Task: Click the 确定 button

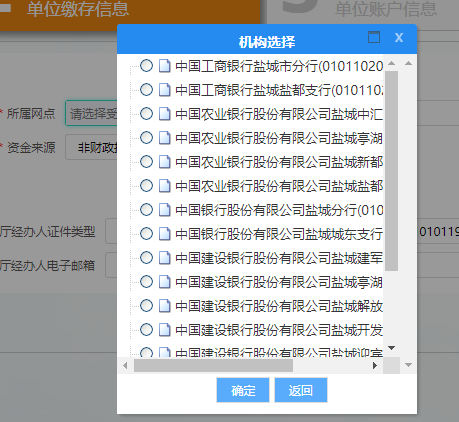Action: coord(243,390)
